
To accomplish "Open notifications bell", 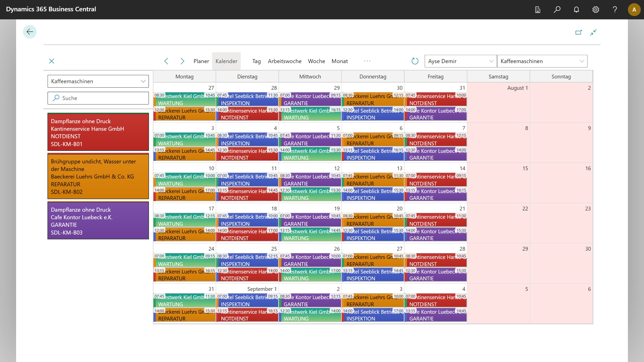I will tap(576, 10).
